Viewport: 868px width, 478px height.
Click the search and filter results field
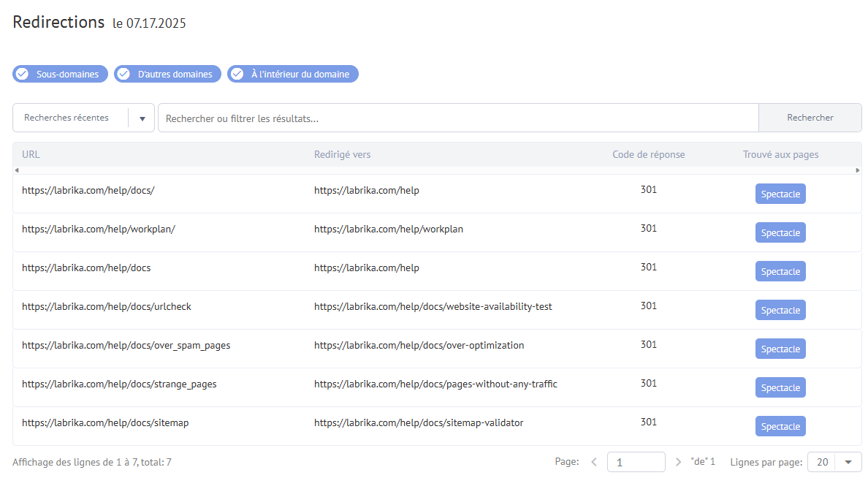pos(458,118)
